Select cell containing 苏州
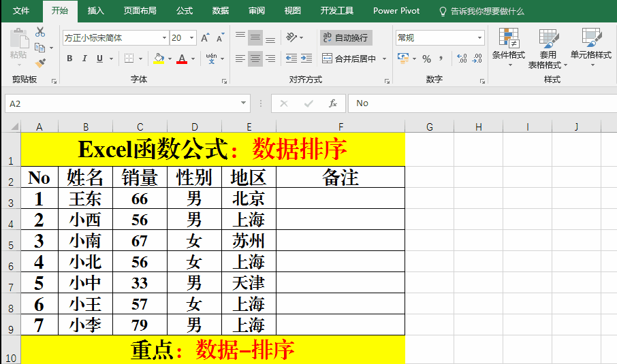The width and height of the screenshot is (617, 364). [249, 241]
